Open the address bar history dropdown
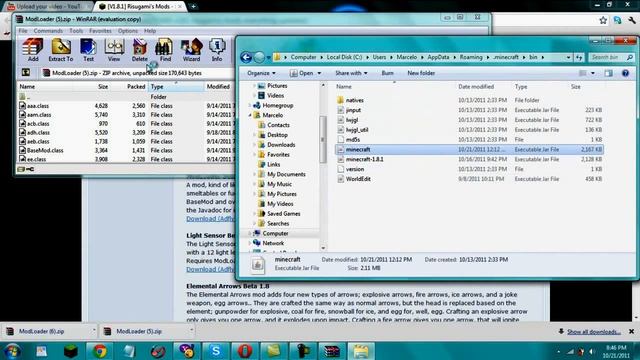Image resolution: width=640 pixels, height=360 pixels. coord(568,58)
